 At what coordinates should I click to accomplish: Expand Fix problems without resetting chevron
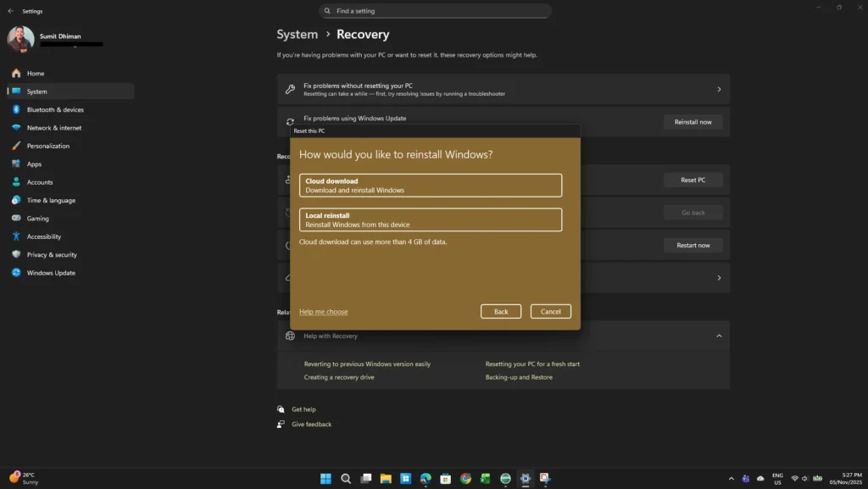point(719,89)
